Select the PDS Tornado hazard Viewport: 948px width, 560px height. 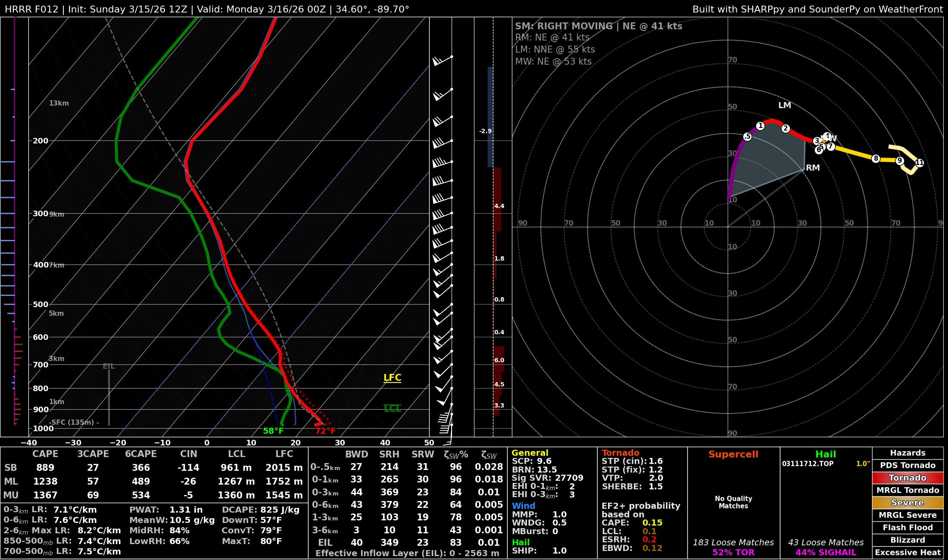point(907,465)
